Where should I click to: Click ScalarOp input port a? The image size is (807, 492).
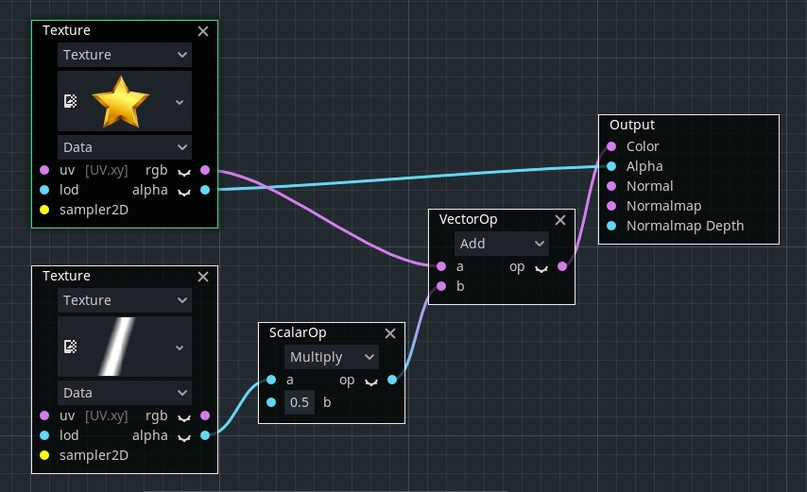tap(271, 380)
